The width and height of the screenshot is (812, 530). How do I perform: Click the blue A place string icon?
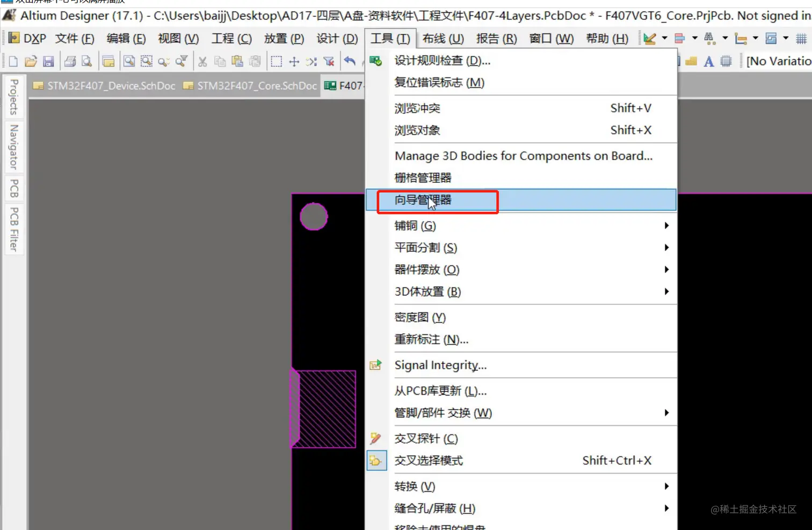708,61
